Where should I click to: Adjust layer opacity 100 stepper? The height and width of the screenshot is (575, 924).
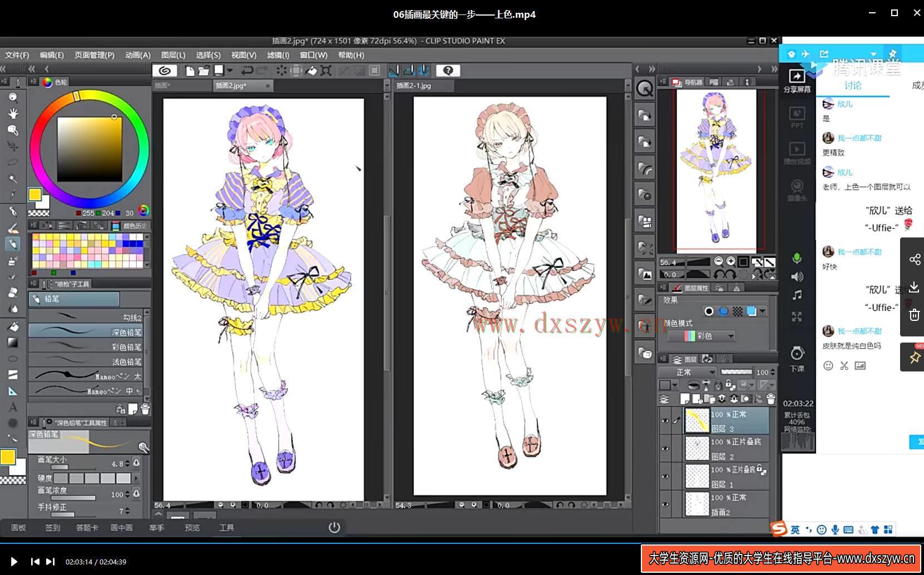[x=773, y=372]
